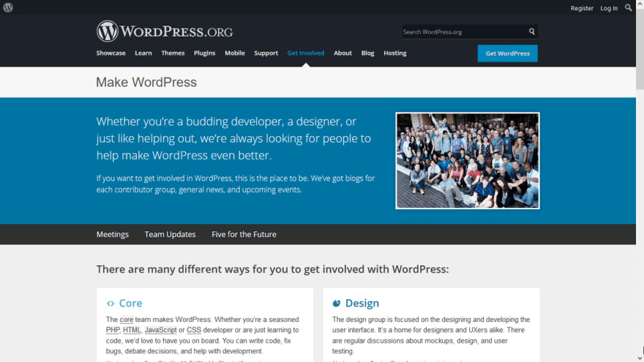Open the Log In link
The width and height of the screenshot is (644, 362).
tap(609, 8)
